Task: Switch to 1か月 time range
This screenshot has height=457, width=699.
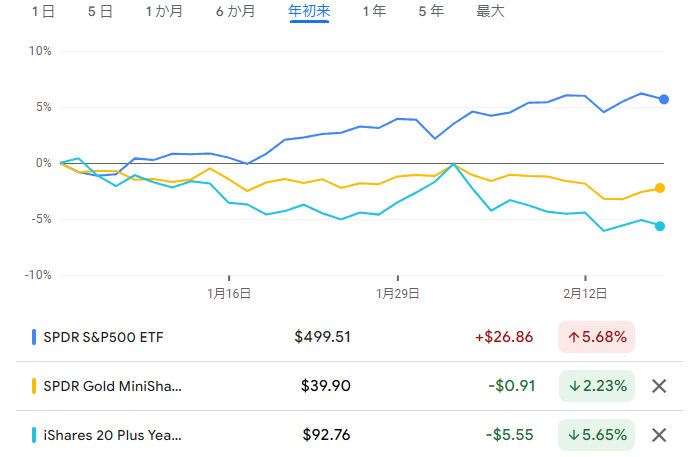Action: (164, 12)
